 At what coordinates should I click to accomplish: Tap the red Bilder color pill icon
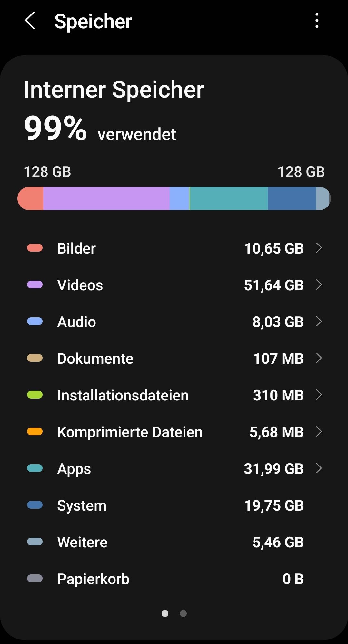[35, 248]
